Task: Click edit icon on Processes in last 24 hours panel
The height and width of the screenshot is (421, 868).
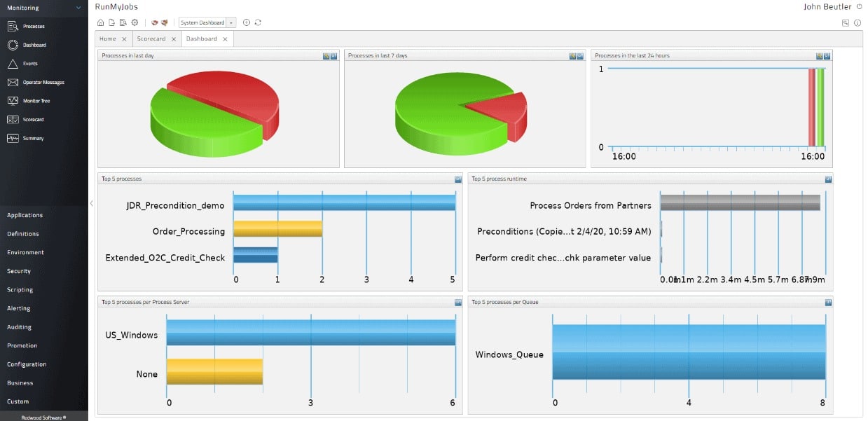Action: (820, 56)
